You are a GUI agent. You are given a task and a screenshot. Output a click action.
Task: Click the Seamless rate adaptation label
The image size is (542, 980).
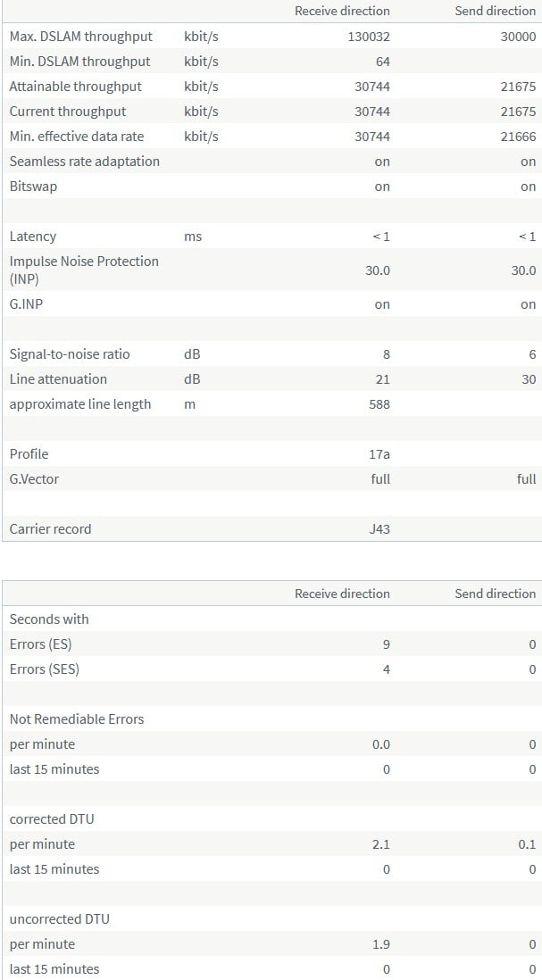tap(85, 162)
